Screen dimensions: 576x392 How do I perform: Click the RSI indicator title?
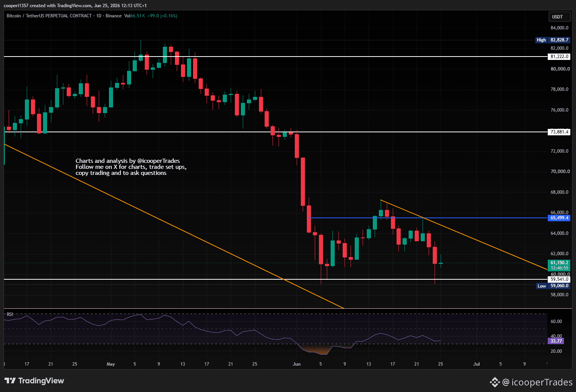click(x=10, y=314)
